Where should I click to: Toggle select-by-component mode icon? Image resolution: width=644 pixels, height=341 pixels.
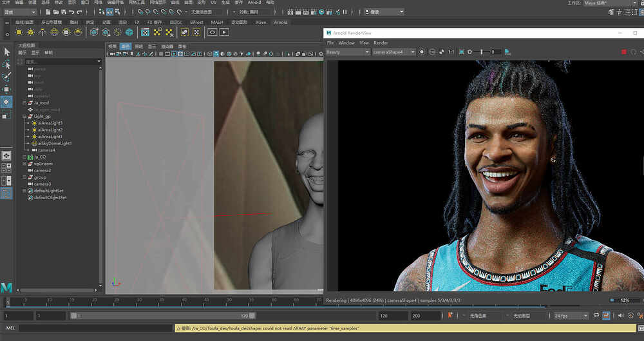pos(118,12)
